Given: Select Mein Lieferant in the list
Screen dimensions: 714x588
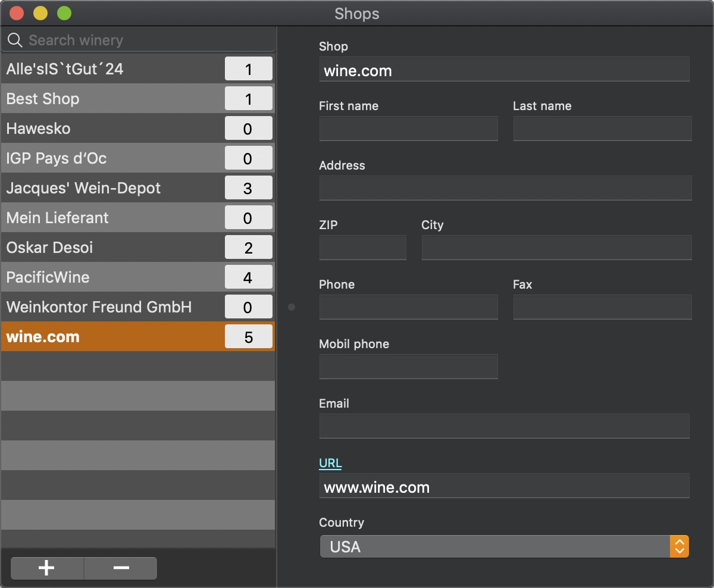Looking at the screenshot, I should (138, 218).
